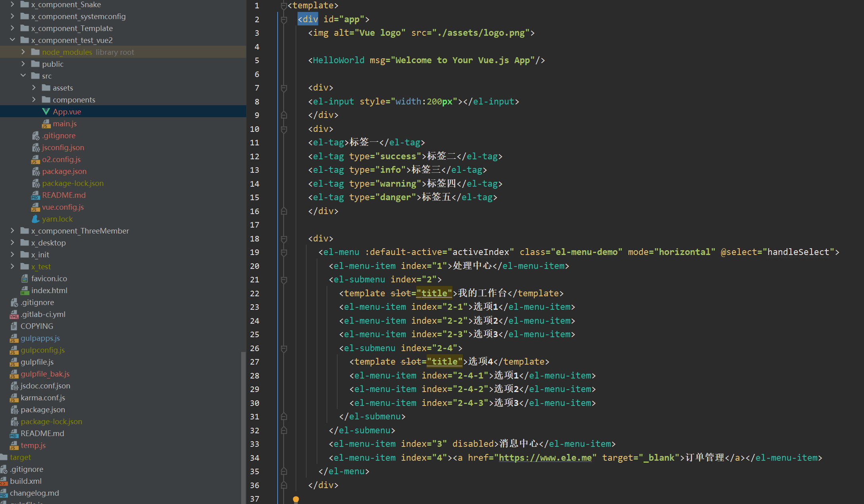
Task: Click the yarn.lock file icon
Action: coord(35,219)
